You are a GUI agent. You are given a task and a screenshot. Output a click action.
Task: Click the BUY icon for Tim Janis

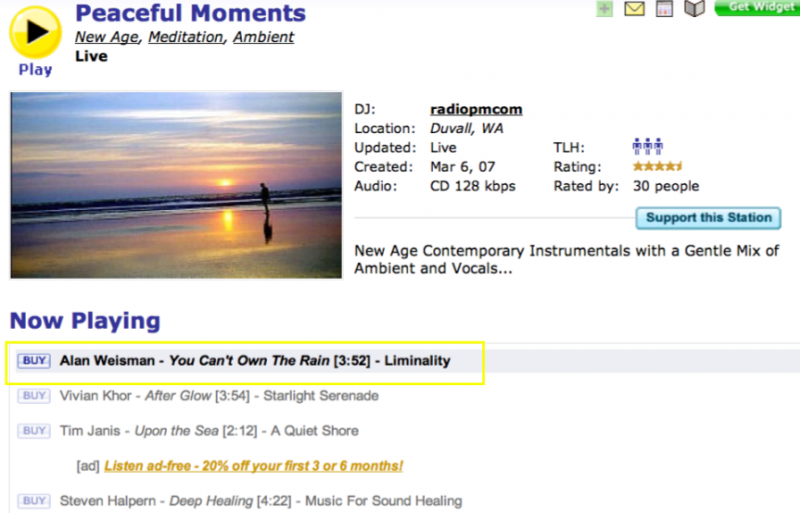click(34, 431)
